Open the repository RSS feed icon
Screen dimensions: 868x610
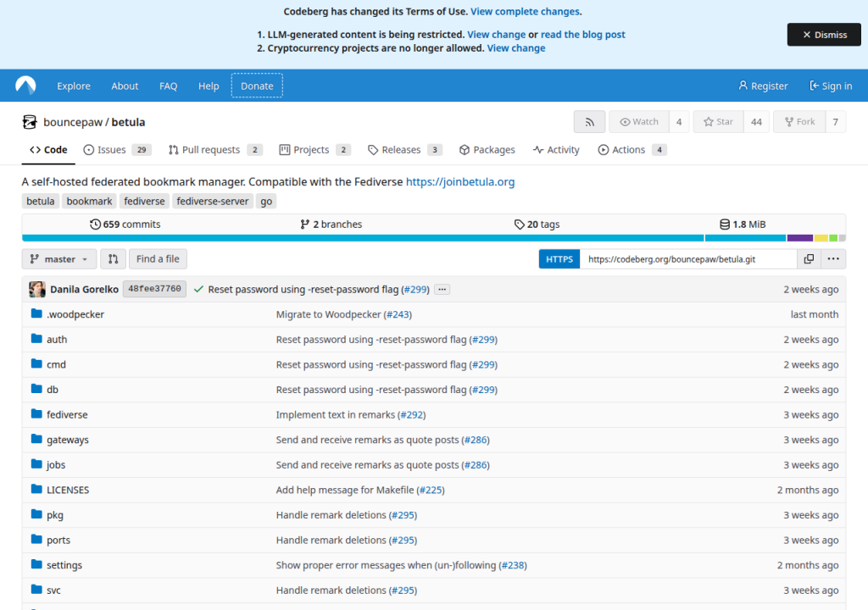(x=590, y=122)
